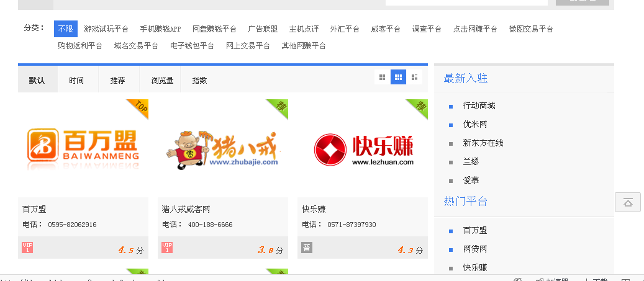Sort by 指数 tab
644x281 pixels.
pyautogui.click(x=199, y=80)
